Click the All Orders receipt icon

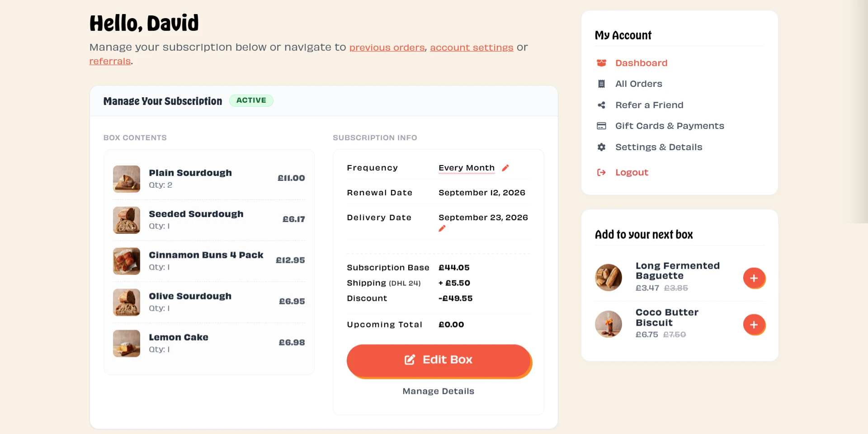pyautogui.click(x=601, y=84)
